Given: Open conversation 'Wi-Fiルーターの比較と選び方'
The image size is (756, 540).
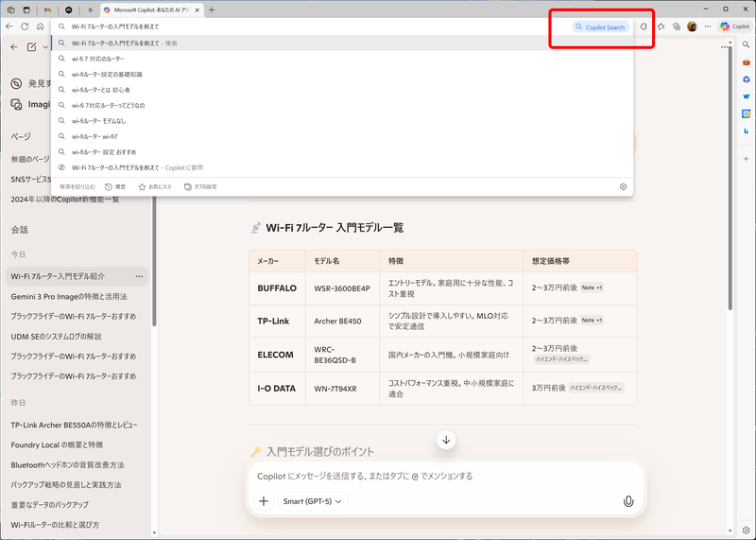Looking at the screenshot, I should click(55, 525).
